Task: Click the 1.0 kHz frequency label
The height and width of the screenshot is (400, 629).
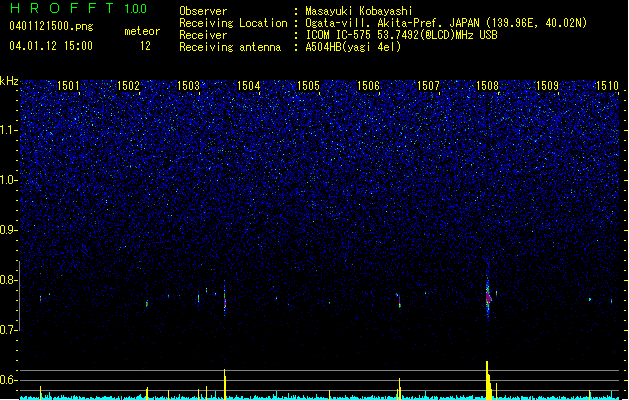Action: click(9, 180)
